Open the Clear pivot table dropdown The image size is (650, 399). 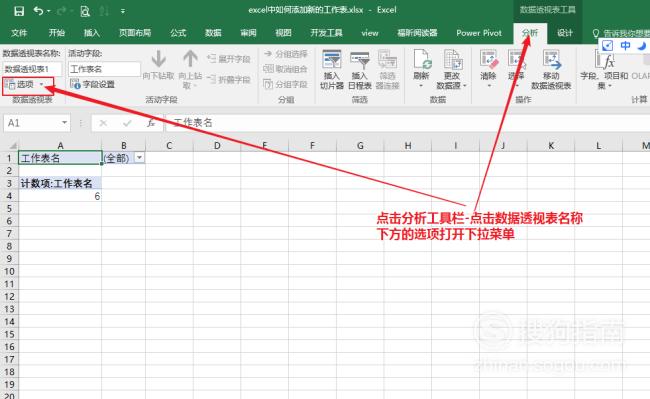pos(488,86)
